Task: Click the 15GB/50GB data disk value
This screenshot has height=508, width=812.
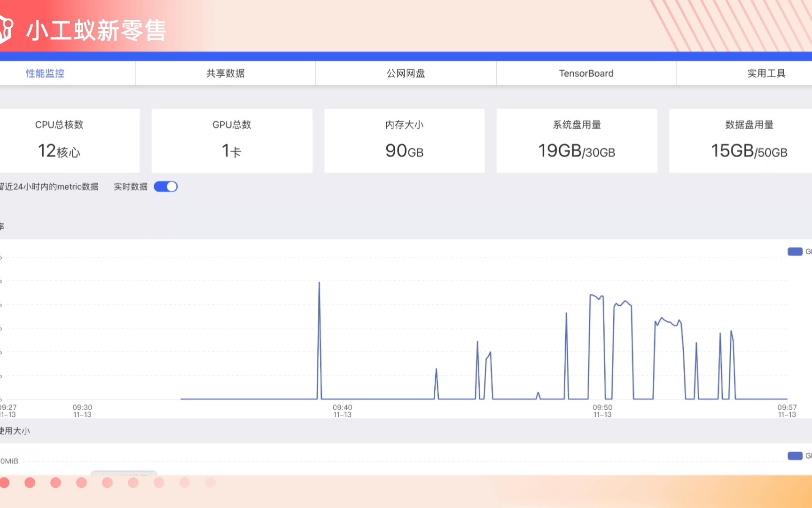Action: [x=749, y=151]
